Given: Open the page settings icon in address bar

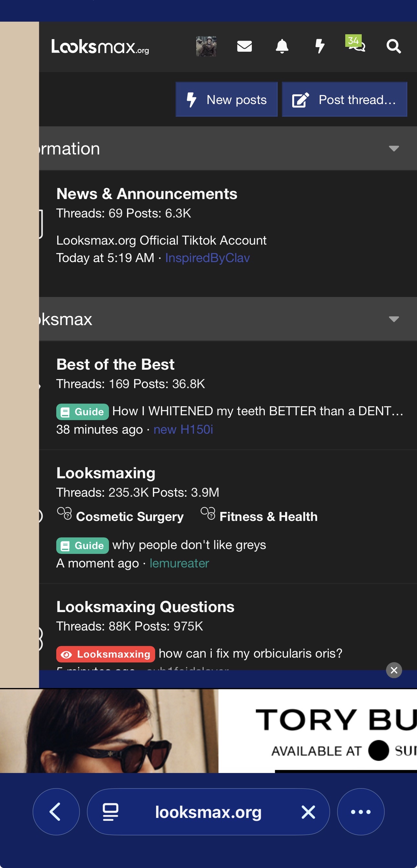Looking at the screenshot, I should [110, 812].
